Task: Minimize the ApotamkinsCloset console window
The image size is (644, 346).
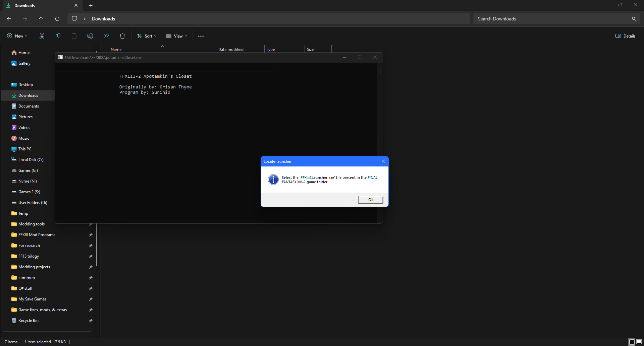Action: click(344, 57)
